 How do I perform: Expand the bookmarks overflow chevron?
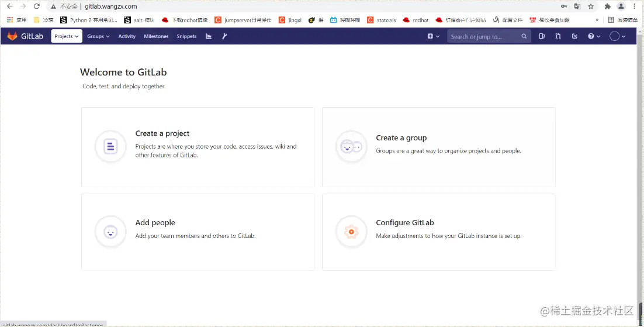coord(597,20)
